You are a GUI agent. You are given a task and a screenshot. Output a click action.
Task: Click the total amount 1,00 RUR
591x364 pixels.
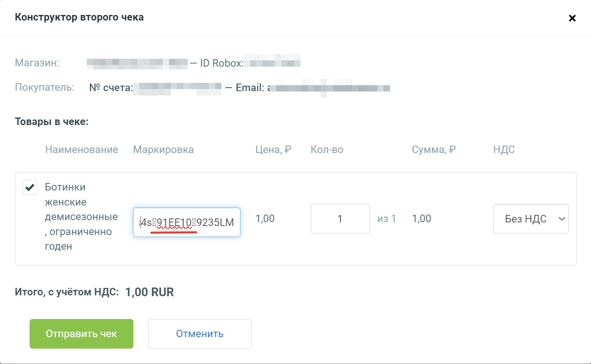click(149, 292)
